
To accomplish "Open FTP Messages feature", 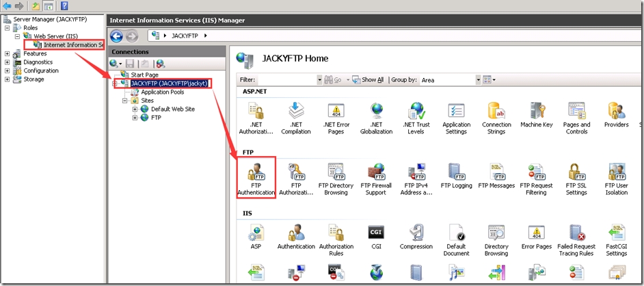I will click(496, 175).
